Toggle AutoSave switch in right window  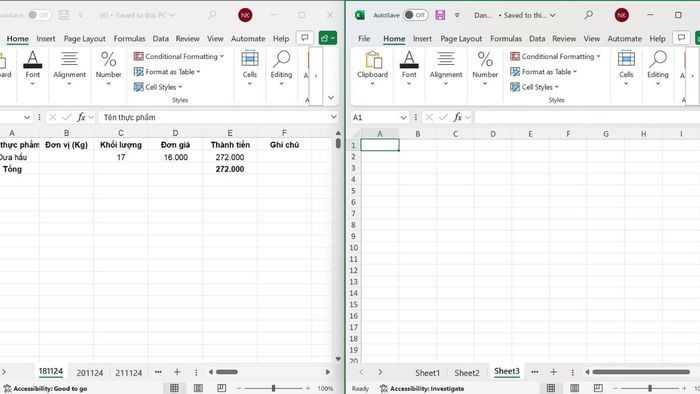pyautogui.click(x=416, y=15)
